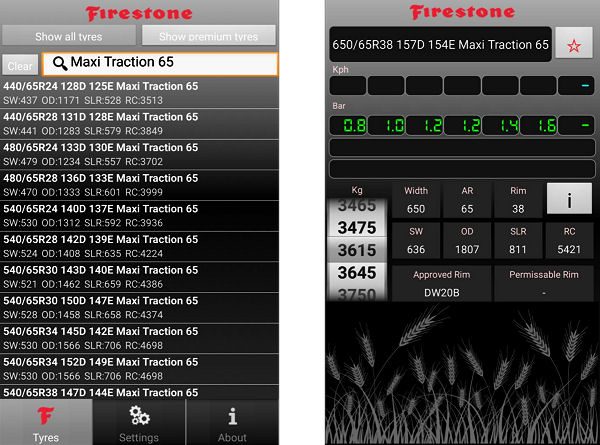Click the 1.6 bar pressure cell
The image size is (600, 445).
point(539,125)
